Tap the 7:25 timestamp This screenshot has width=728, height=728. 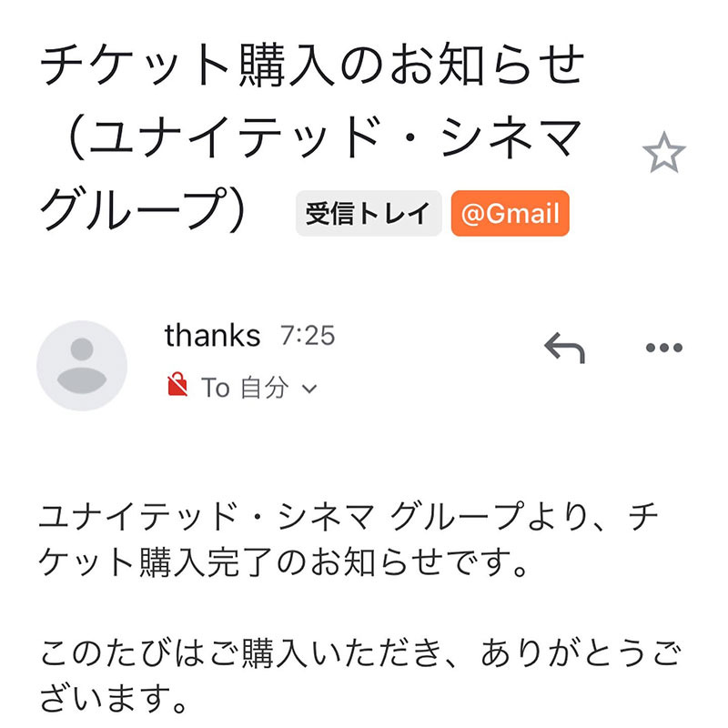tap(308, 337)
